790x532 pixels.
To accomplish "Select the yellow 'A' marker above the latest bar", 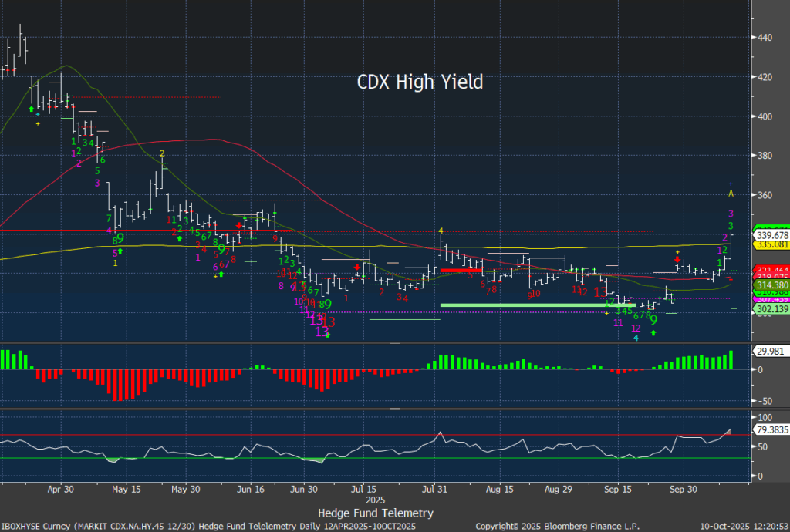I will pos(731,194).
